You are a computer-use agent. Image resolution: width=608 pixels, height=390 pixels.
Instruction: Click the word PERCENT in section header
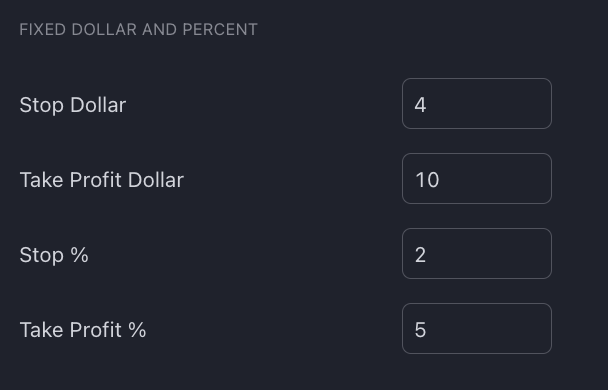click(220, 29)
